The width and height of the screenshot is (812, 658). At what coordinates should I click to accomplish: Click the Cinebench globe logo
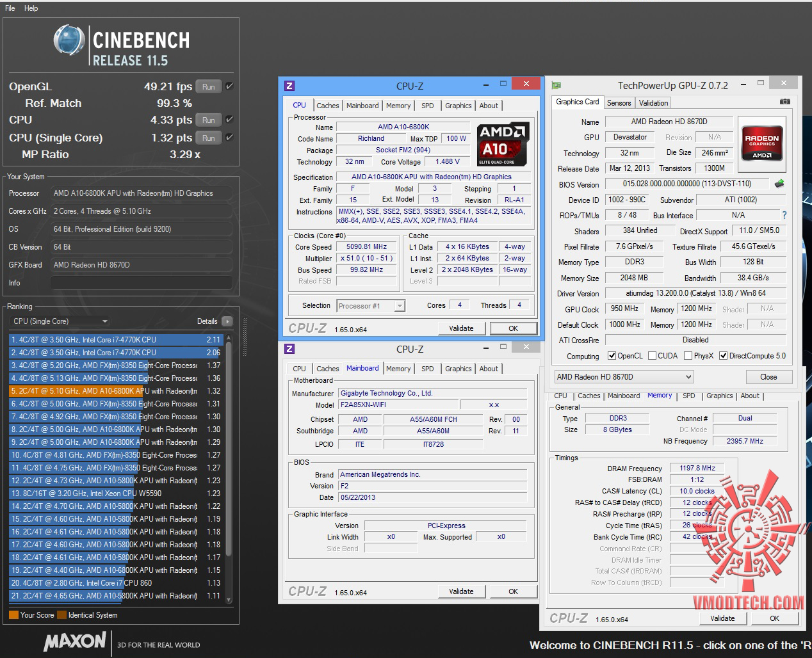click(69, 42)
